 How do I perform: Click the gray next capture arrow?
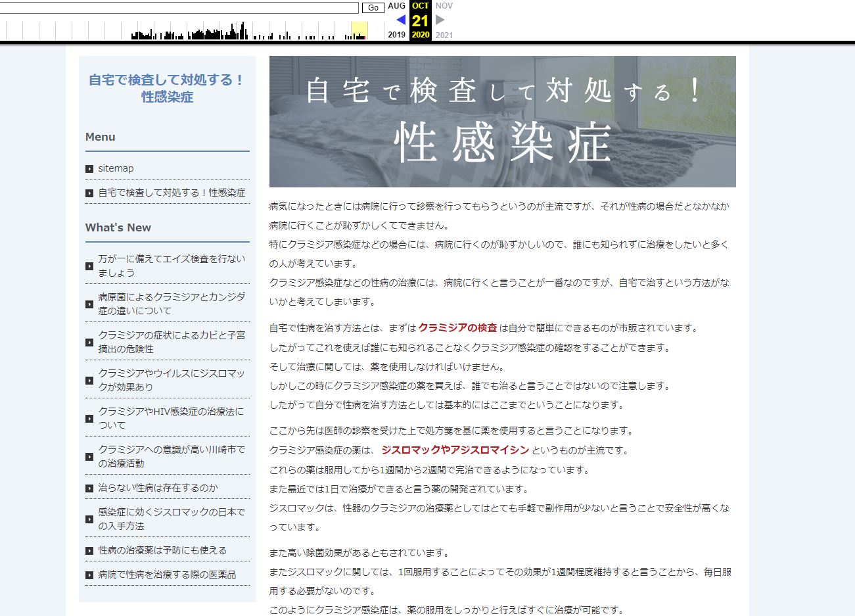(440, 20)
